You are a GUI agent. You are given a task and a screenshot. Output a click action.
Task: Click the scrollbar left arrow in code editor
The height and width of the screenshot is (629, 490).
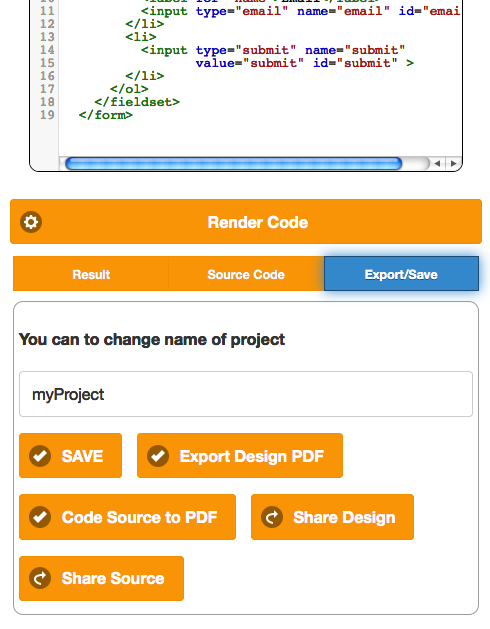pyautogui.click(x=437, y=163)
